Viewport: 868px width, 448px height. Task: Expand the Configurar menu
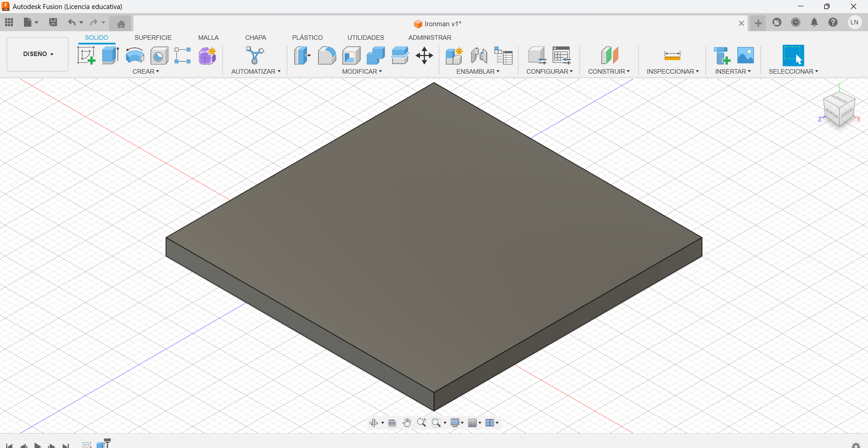point(549,71)
